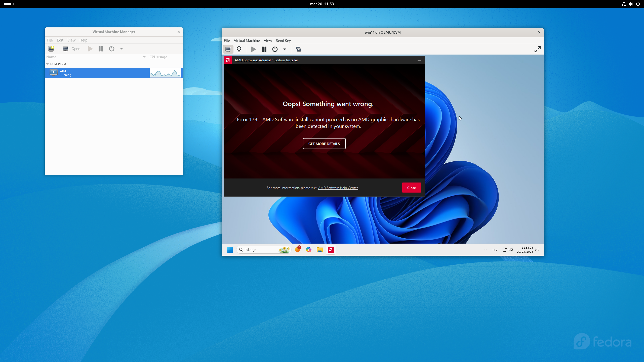Click the GNOME volume status icon
Viewport: 644px width, 362px height.
tap(631, 4)
